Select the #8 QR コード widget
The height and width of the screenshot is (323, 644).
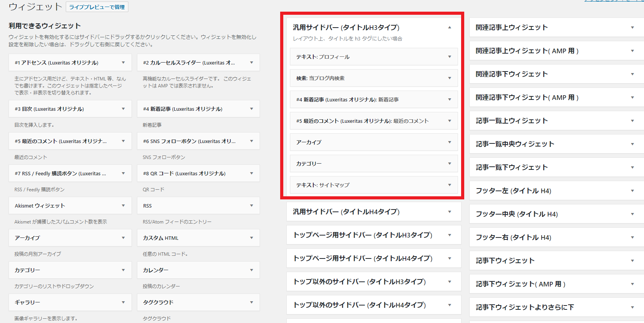[x=184, y=173]
